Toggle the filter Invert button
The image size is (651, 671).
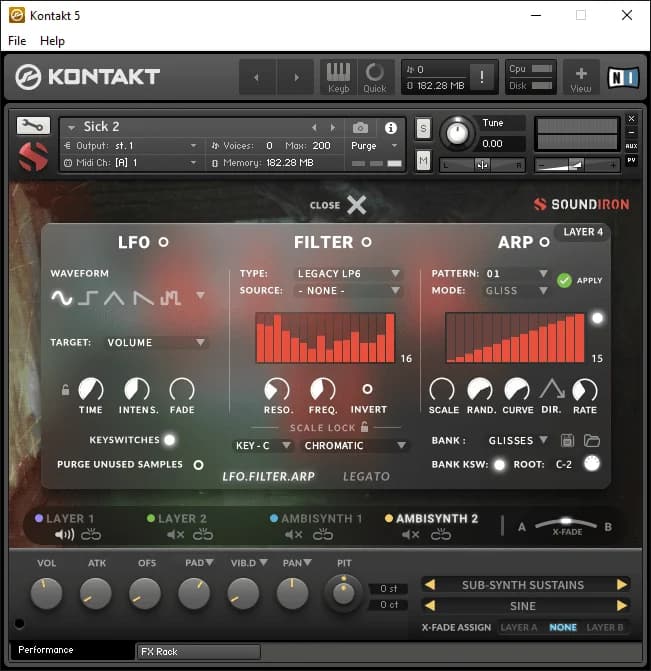pyautogui.click(x=367, y=389)
